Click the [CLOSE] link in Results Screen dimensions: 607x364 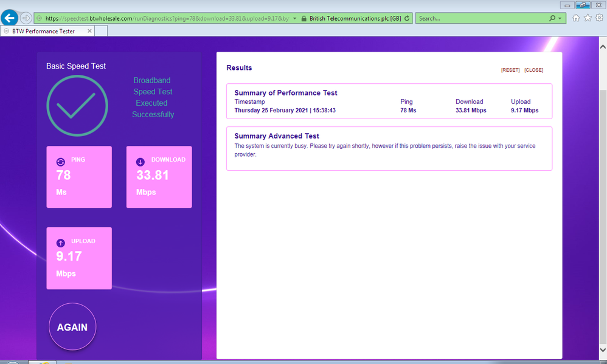tap(533, 70)
